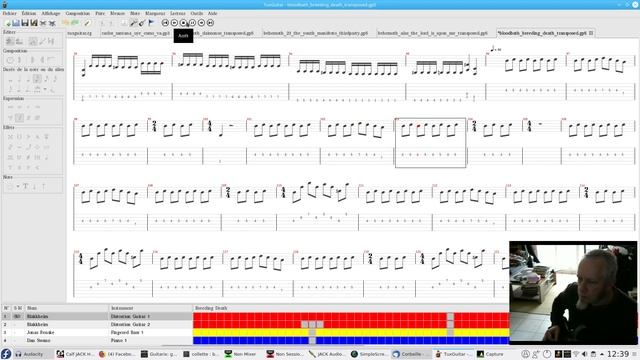
Task: Click the T text icon in Note panel
Action: 25,187
